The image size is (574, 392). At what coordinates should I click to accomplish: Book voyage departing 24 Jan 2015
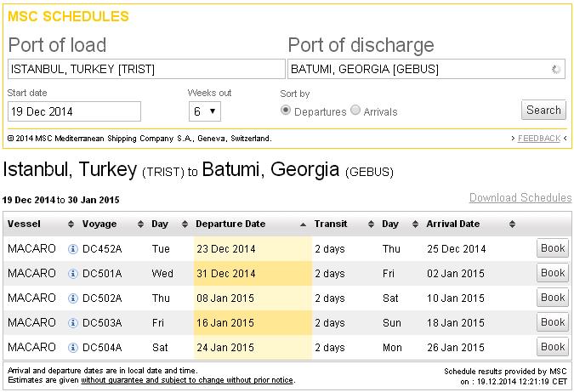[553, 348]
